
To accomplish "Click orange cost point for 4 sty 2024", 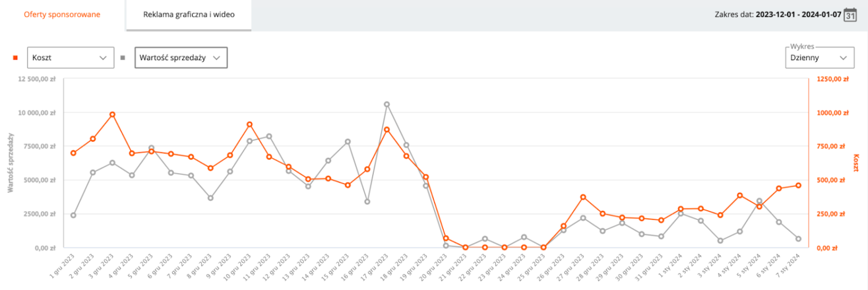I will click(740, 196).
